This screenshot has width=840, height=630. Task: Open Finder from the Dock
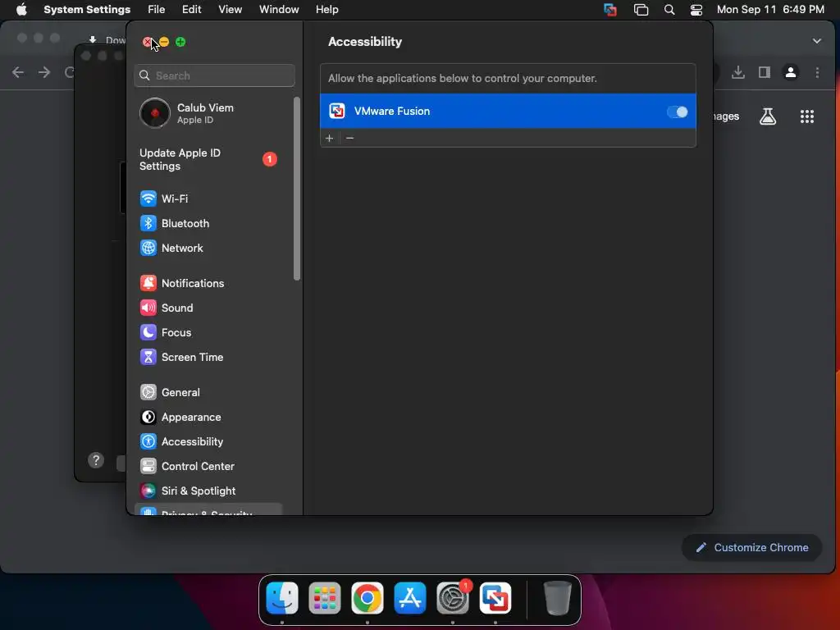point(282,598)
